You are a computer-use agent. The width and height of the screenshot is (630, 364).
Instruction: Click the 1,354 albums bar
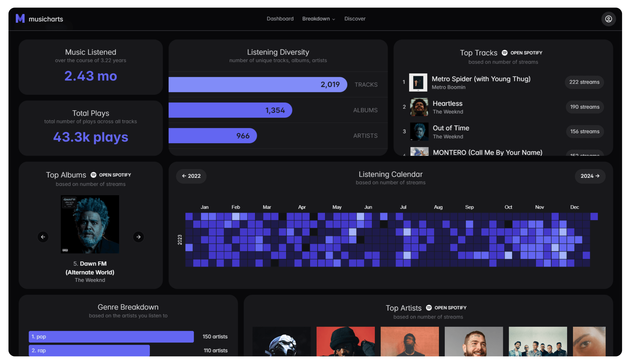tap(230, 110)
